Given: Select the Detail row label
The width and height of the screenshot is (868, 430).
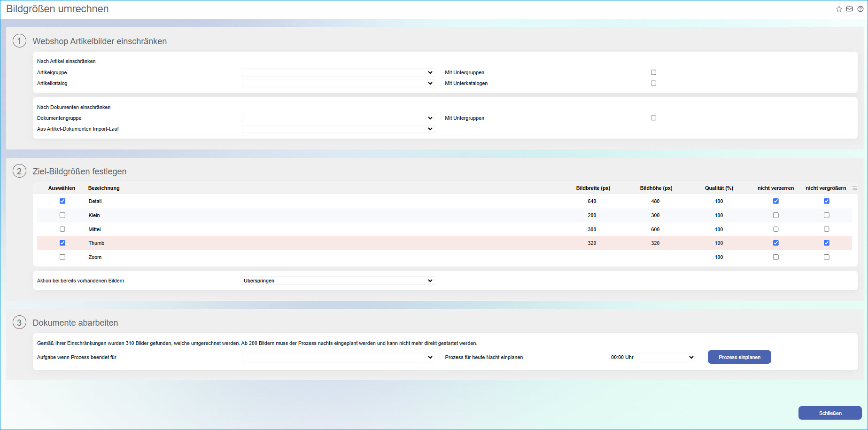Looking at the screenshot, I should coord(95,201).
